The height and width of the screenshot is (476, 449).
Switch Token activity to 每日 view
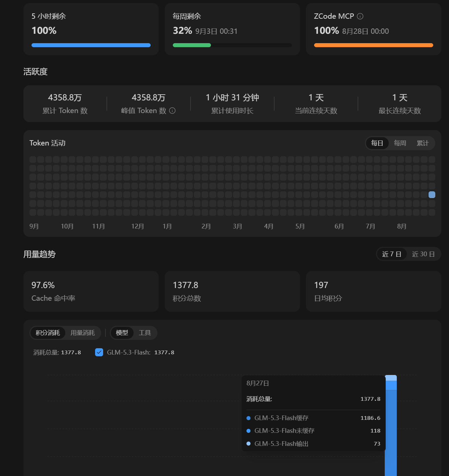coord(377,143)
